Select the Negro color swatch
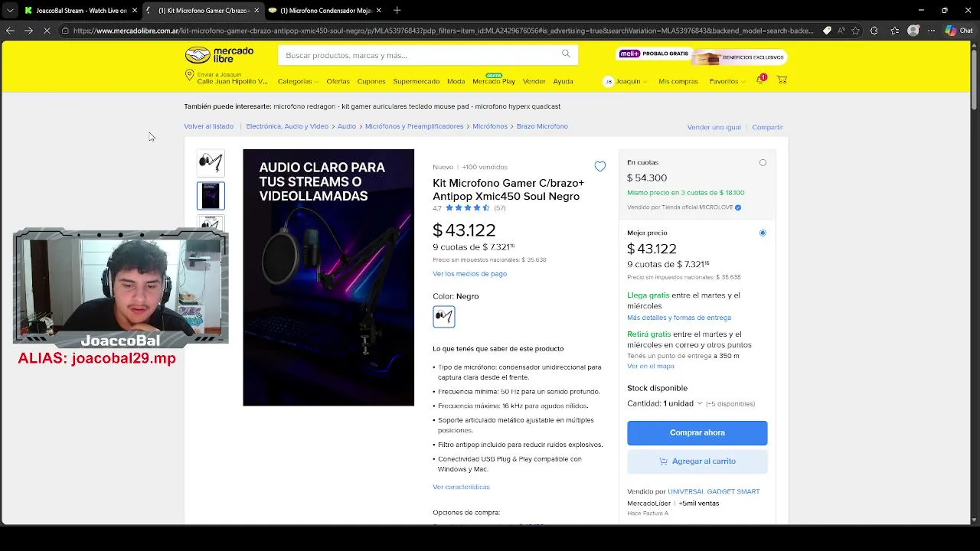This screenshot has height=551, width=980. click(444, 317)
